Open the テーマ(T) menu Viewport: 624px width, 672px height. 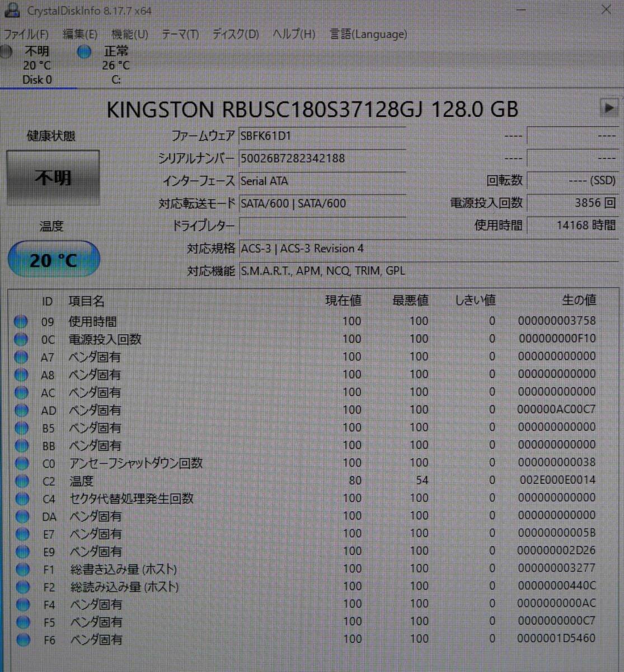(x=180, y=34)
